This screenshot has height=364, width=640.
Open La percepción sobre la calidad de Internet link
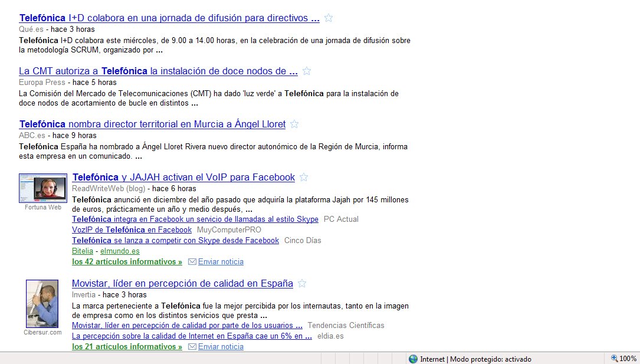[x=192, y=336]
